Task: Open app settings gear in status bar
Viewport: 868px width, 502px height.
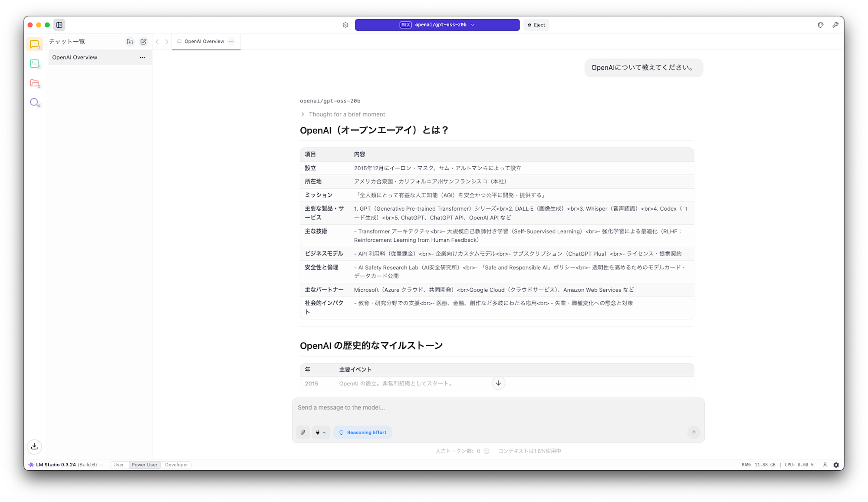Action: 836,465
